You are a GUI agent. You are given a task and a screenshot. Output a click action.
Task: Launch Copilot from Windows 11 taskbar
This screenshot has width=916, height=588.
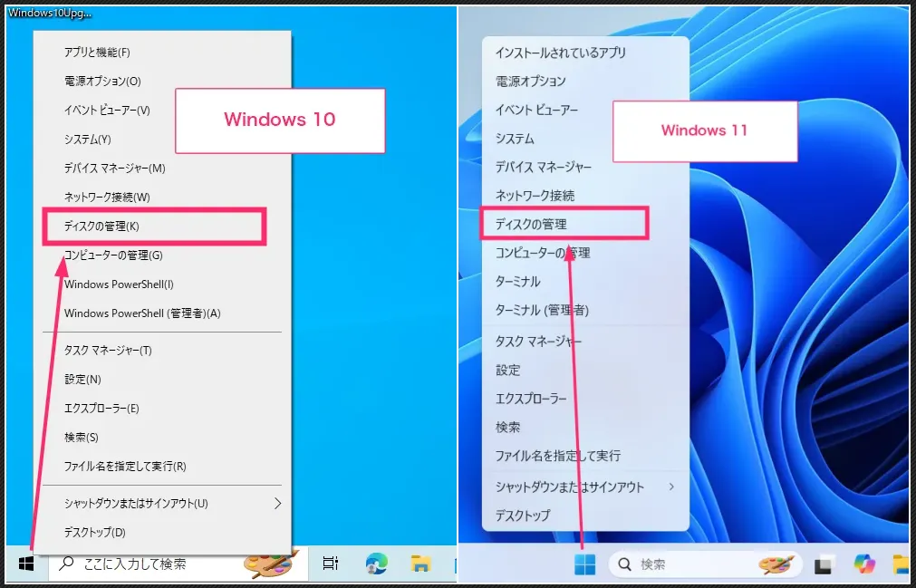tap(864, 564)
